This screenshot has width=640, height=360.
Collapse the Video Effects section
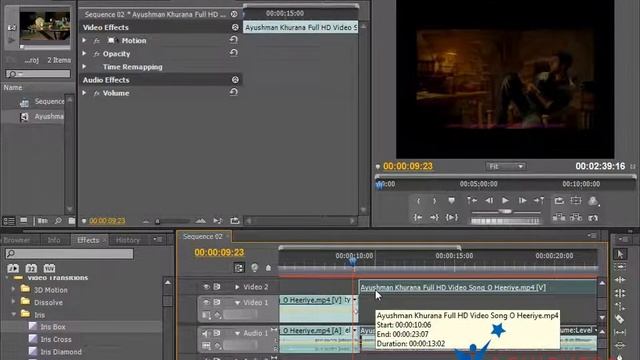[235, 27]
